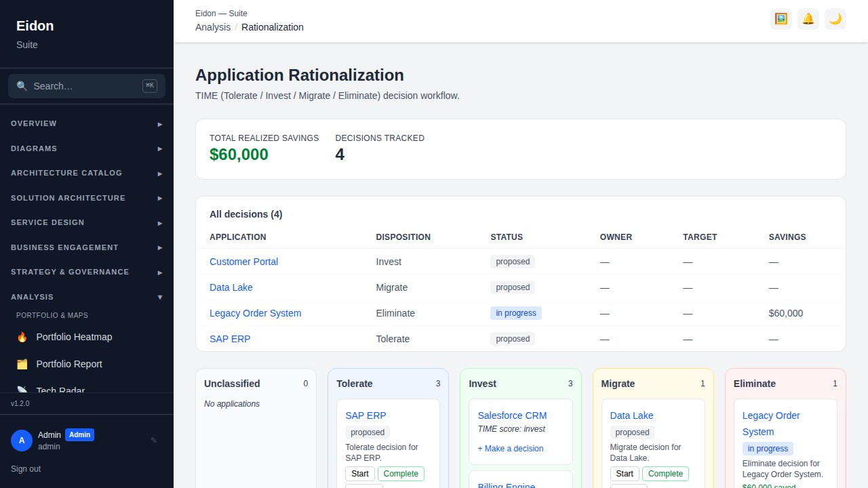
Task: Click the version v1.2.0 label
Action: coord(20,403)
